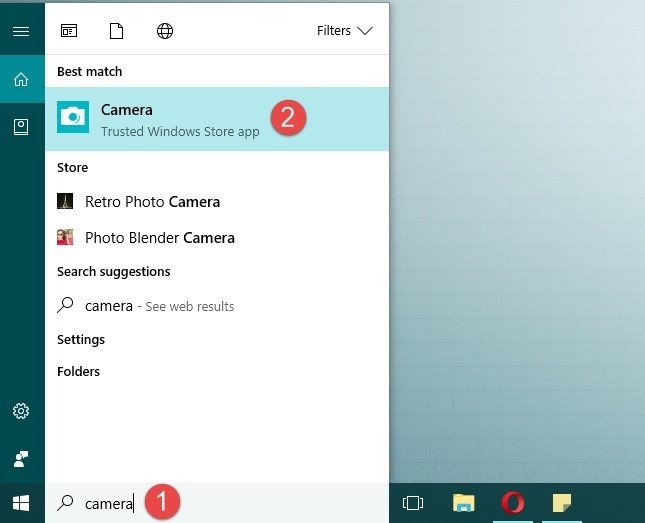This screenshot has height=523, width=645.
Task: Open the Notebook icon in sidebar
Action: 21,127
